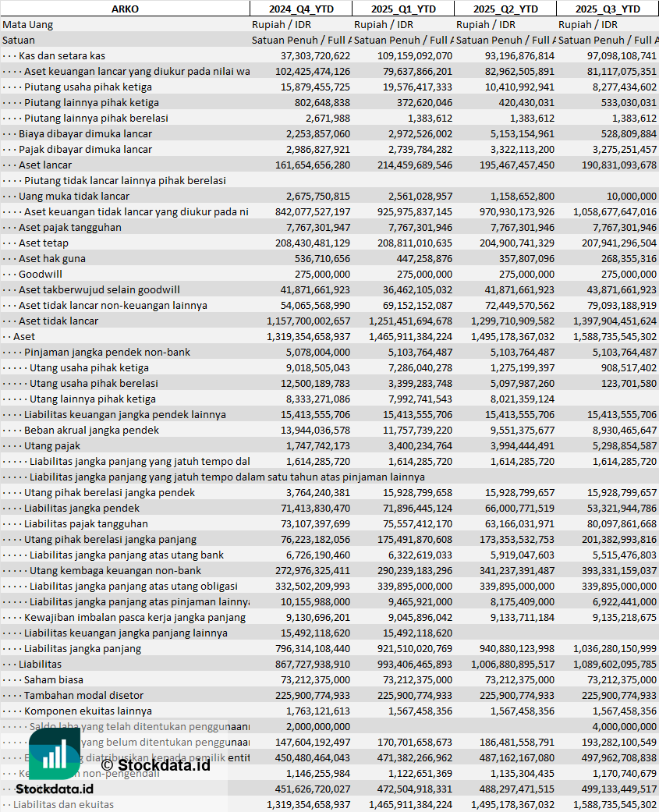Select Aset pajak tangguhan label

coord(70,227)
